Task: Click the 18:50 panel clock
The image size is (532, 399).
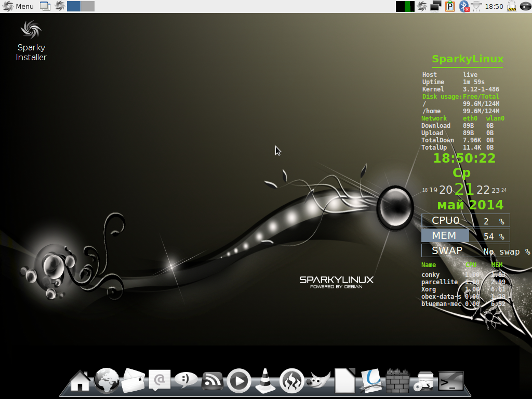Action: [x=494, y=6]
